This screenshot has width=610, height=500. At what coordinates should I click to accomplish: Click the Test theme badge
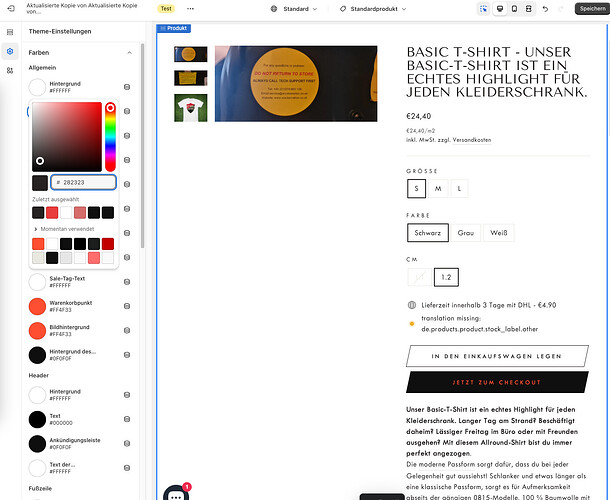point(166,9)
